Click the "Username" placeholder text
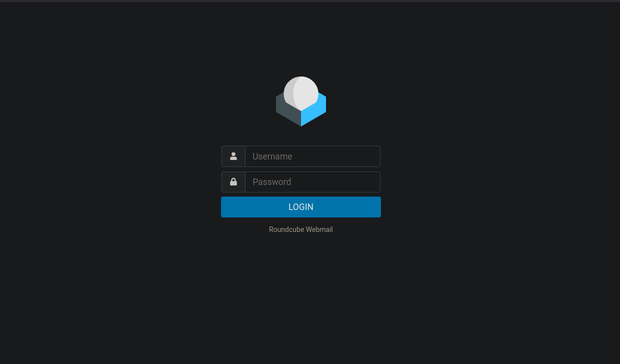The width and height of the screenshot is (620, 364). pyautogui.click(x=272, y=156)
